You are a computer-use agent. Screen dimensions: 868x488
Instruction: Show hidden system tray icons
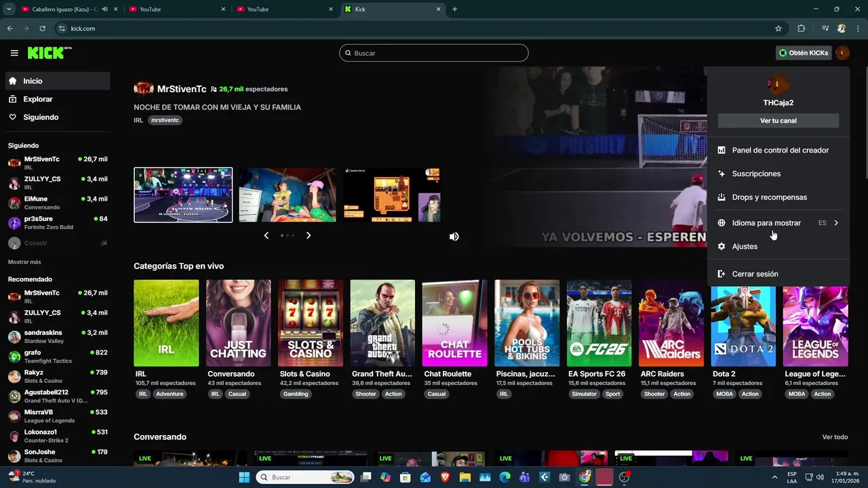point(774,477)
